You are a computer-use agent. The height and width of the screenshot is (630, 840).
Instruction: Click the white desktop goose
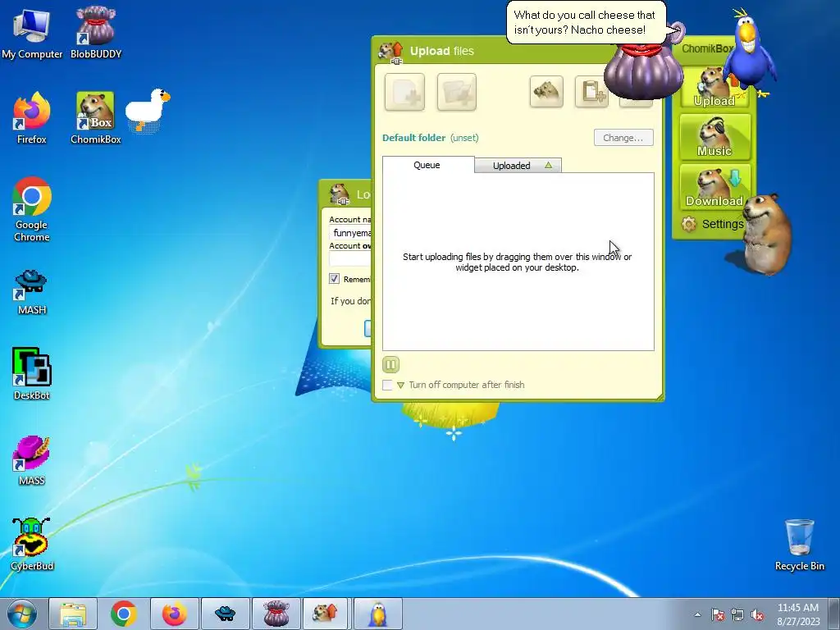(148, 110)
